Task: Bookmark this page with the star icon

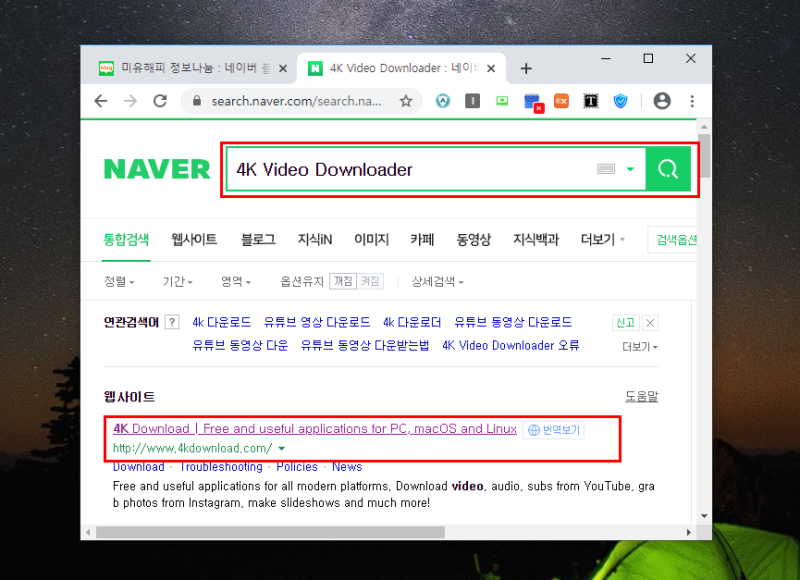Action: pyautogui.click(x=406, y=101)
